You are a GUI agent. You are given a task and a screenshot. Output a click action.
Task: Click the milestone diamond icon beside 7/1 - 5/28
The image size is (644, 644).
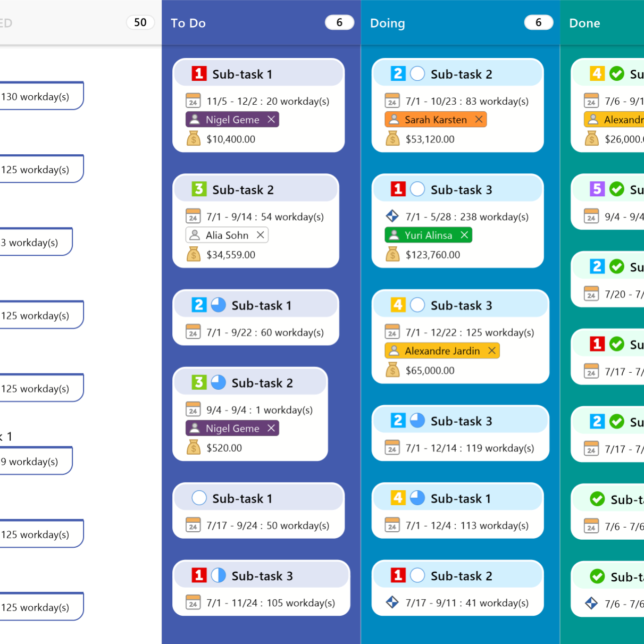[x=392, y=216]
